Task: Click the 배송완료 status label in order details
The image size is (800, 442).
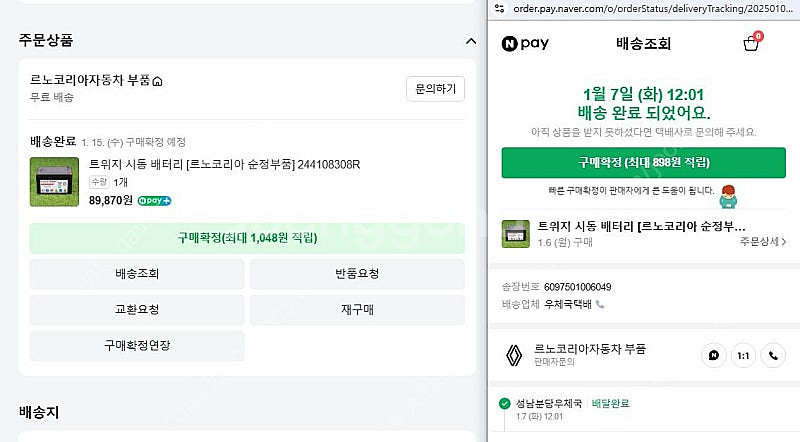Action: click(53, 141)
